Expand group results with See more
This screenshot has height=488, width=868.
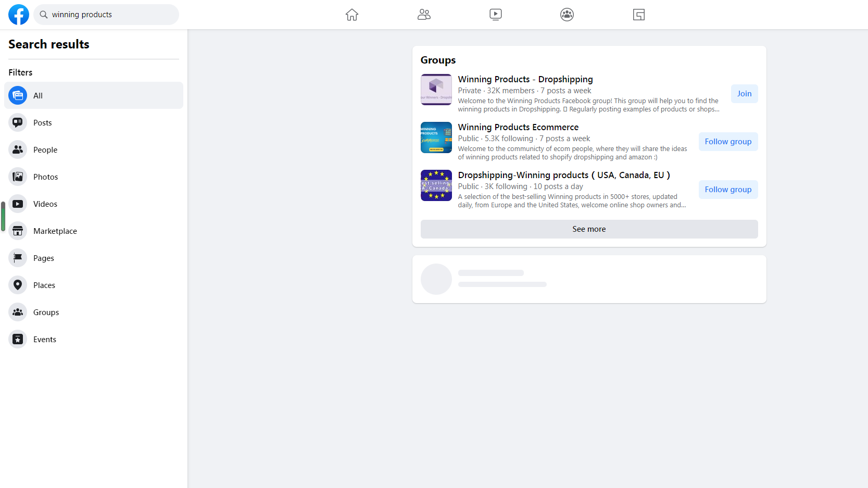(589, 229)
